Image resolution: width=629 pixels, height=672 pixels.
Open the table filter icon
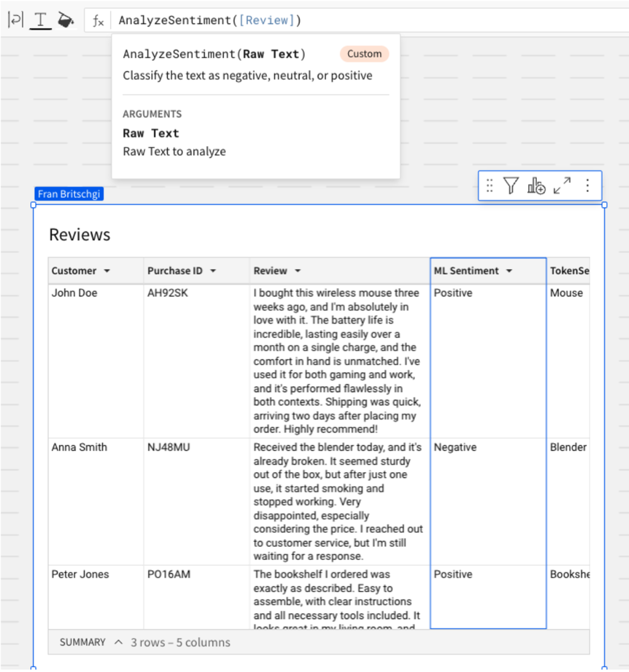click(x=511, y=186)
